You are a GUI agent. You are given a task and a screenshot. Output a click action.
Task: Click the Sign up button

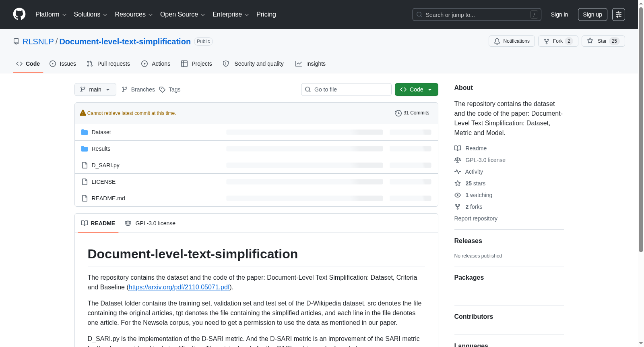(592, 15)
